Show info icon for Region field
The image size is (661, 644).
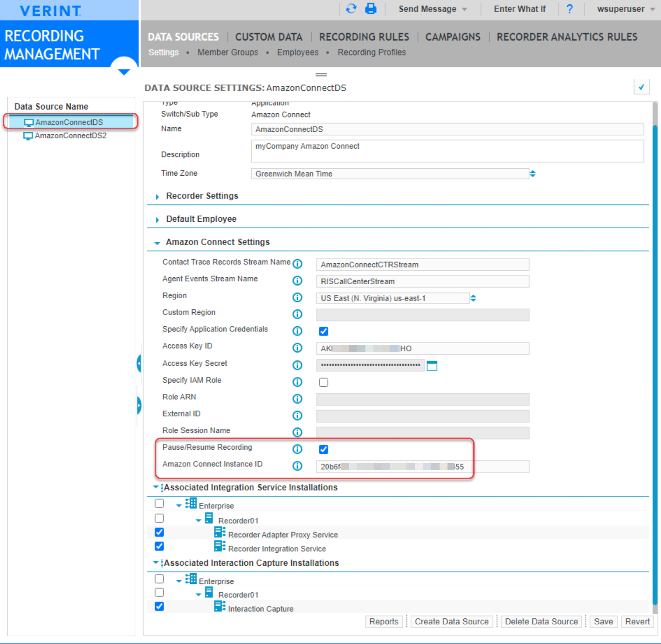(297, 297)
